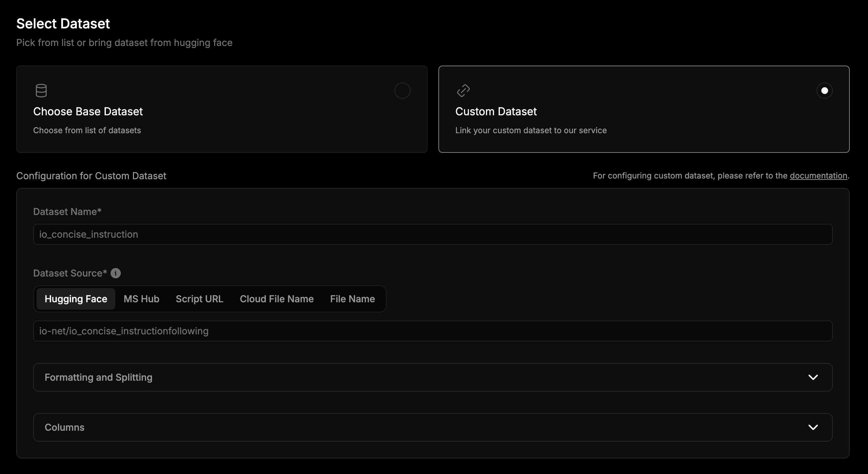Viewport: 868px width, 474px height.
Task: Open the documentation link
Action: click(818, 175)
